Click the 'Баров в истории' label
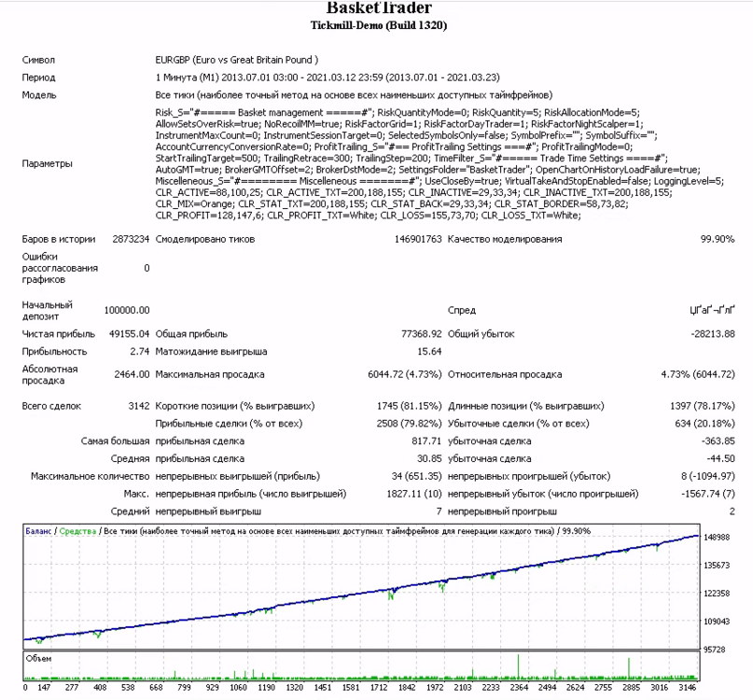The width and height of the screenshot is (753, 700). (59, 239)
